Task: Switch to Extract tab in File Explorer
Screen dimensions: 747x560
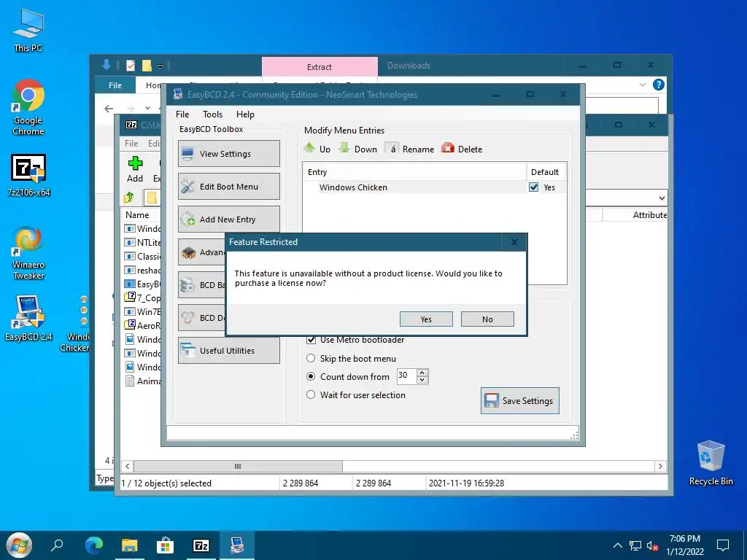Action: coord(320,66)
